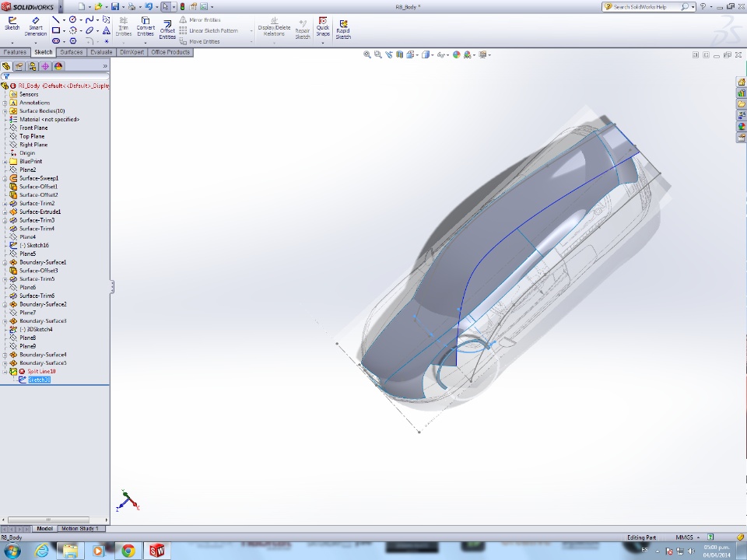747x560 pixels.
Task: Switch to the Features tab
Action: coord(16,52)
